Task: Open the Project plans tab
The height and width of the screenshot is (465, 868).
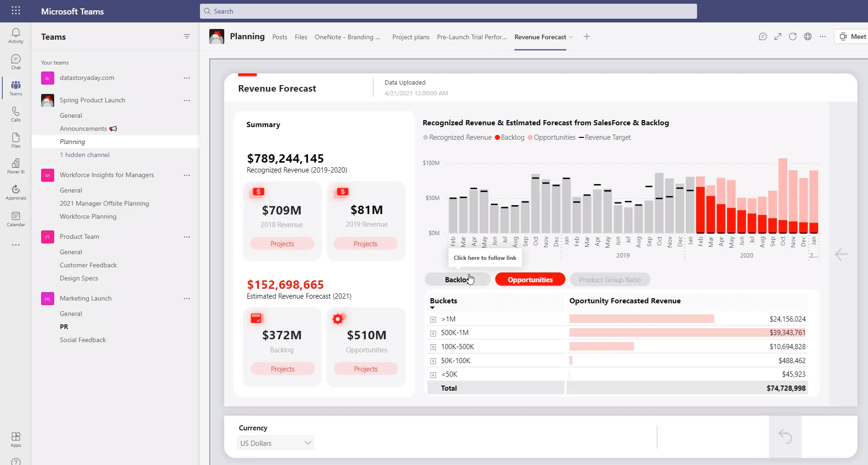Action: pyautogui.click(x=411, y=37)
